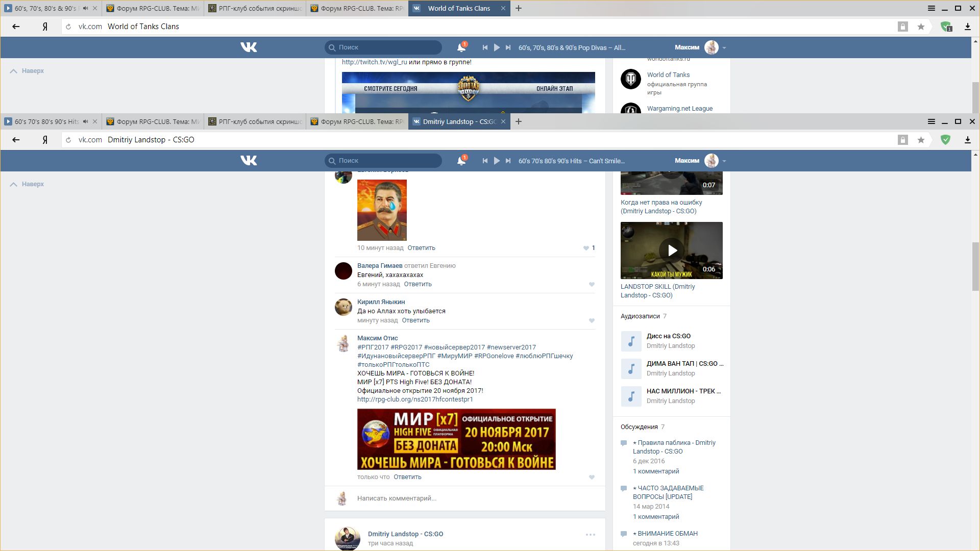
Task: Select the Dmitriy Landstop - CS:GO tab
Action: [x=458, y=121]
